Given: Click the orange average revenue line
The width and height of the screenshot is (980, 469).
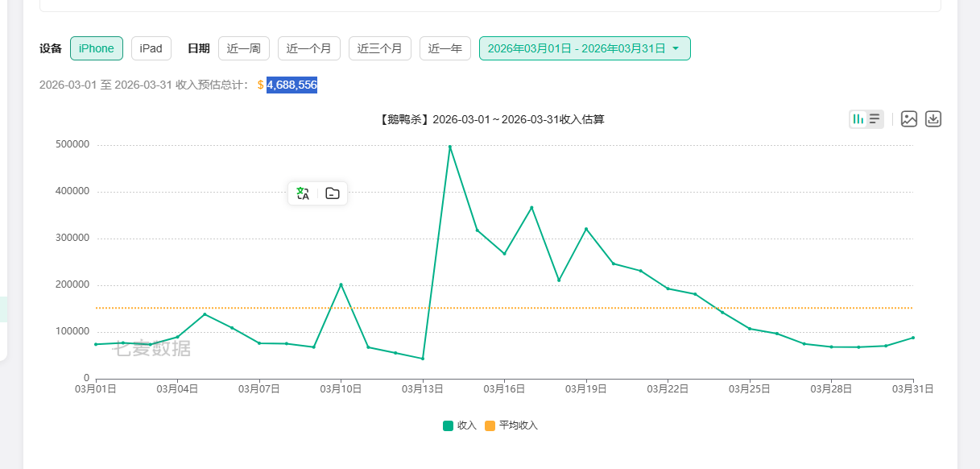Looking at the screenshot, I should [505, 308].
